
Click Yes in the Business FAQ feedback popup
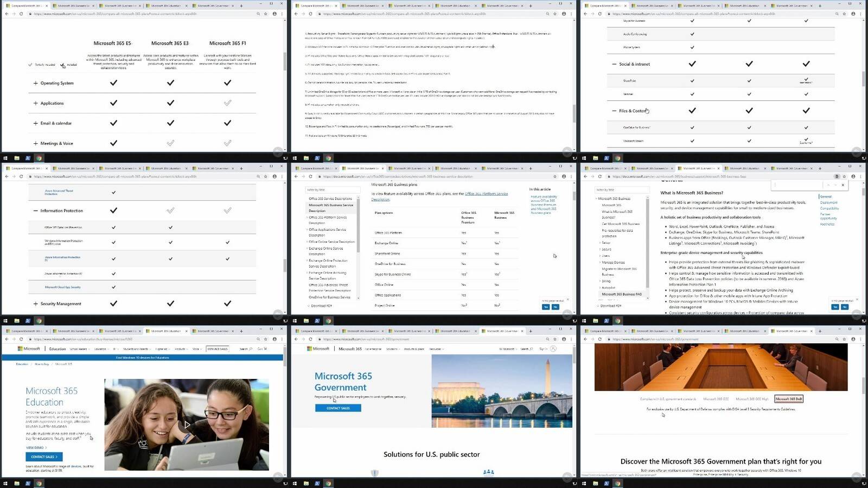pyautogui.click(x=835, y=307)
